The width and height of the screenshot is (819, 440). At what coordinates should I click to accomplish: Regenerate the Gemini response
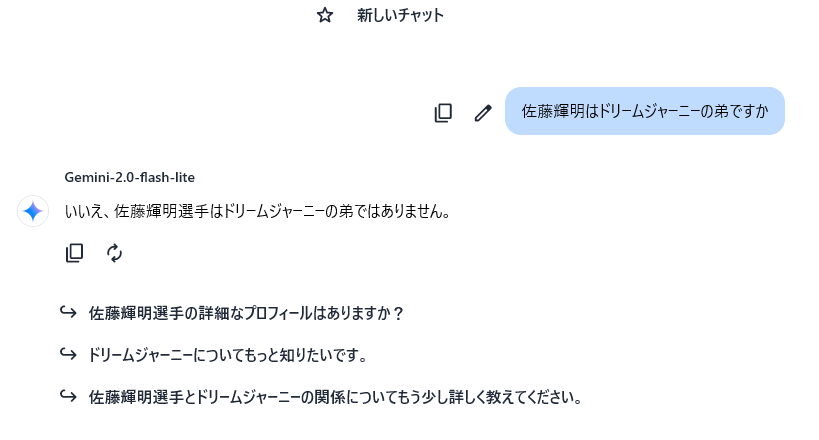coord(115,253)
